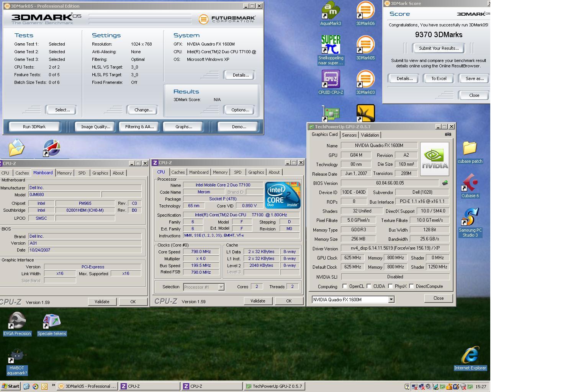The image size is (586, 392).
Task: Click the TechPowerUp GPU-Z taskbar button
Action: tap(274, 386)
